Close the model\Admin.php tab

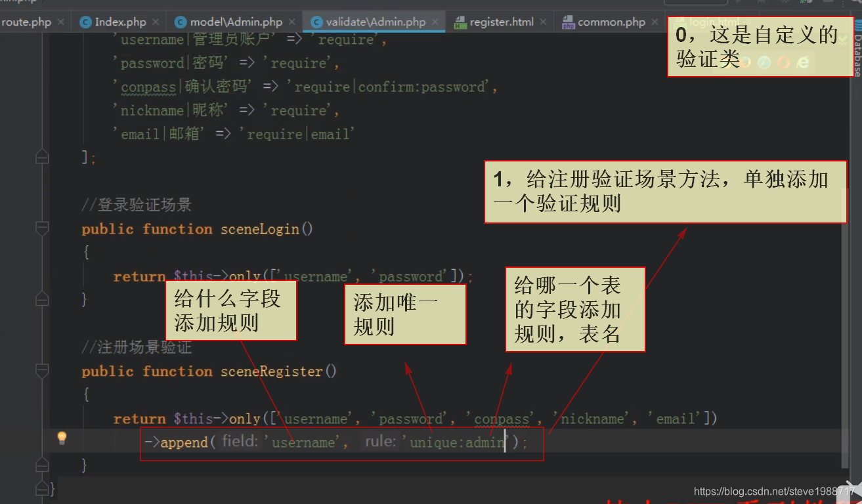click(292, 22)
